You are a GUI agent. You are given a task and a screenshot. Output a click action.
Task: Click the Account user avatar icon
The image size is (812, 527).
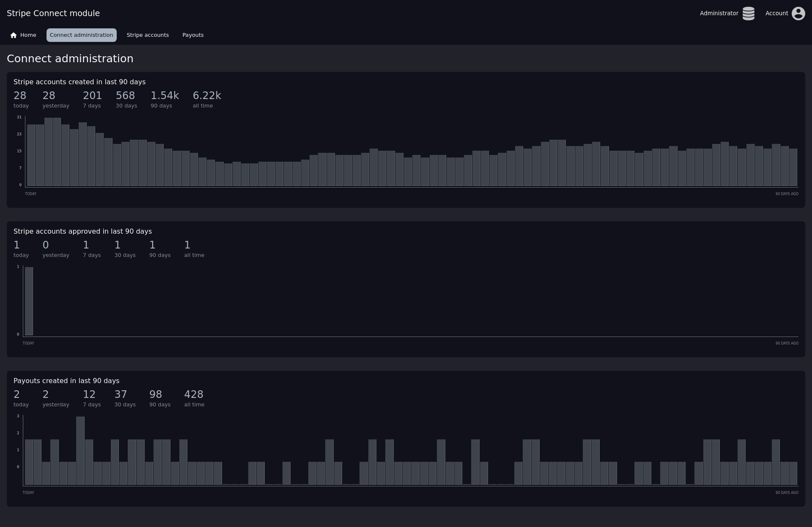(x=798, y=14)
